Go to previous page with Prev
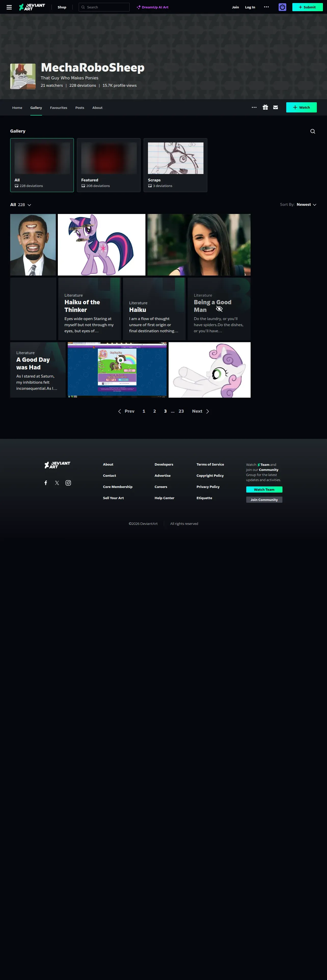 click(x=126, y=411)
